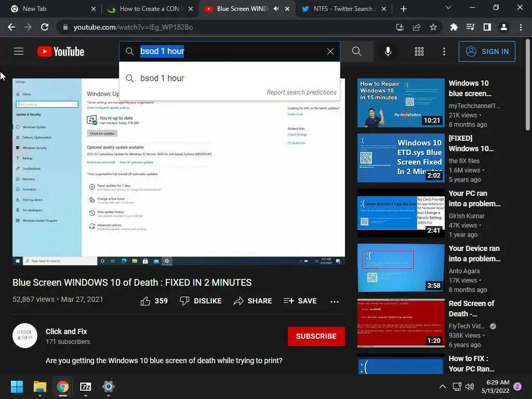
Task: Open the Click and Fix channel avatar
Action: point(25,336)
